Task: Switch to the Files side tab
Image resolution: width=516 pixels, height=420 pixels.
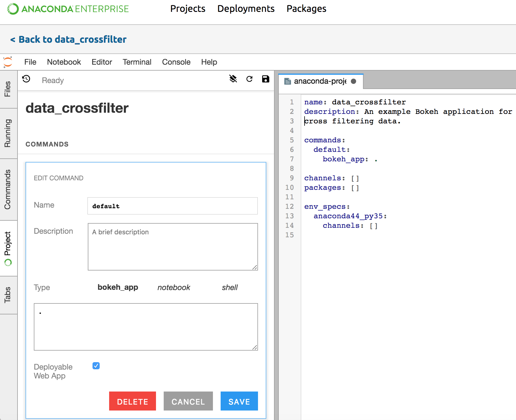Action: (8, 89)
